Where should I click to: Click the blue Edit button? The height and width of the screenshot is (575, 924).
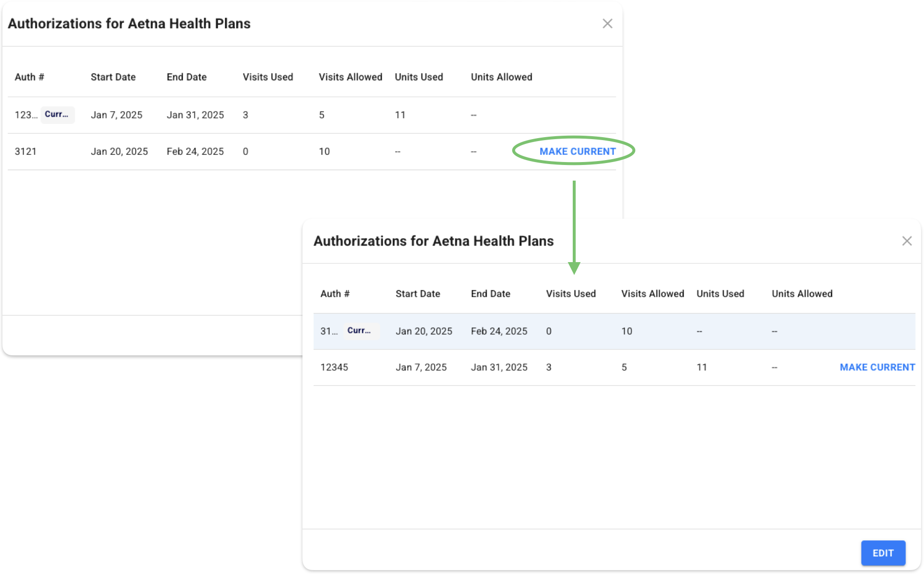click(x=883, y=553)
